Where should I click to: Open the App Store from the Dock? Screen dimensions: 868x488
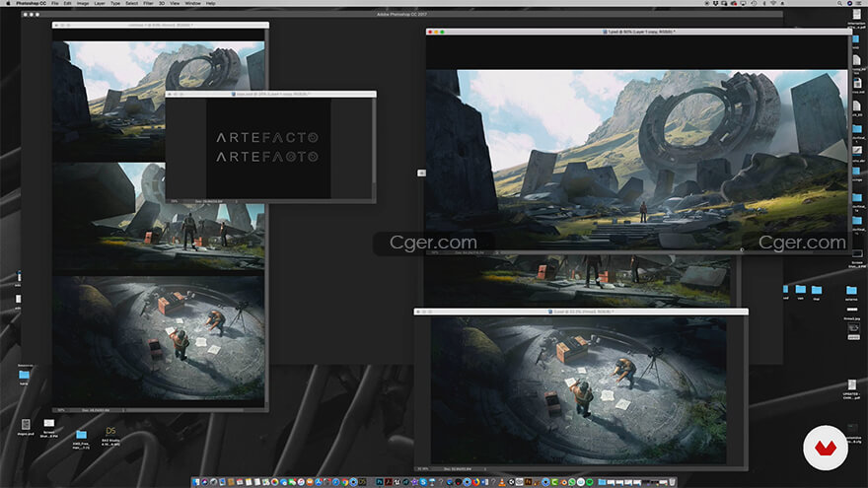[x=318, y=482]
